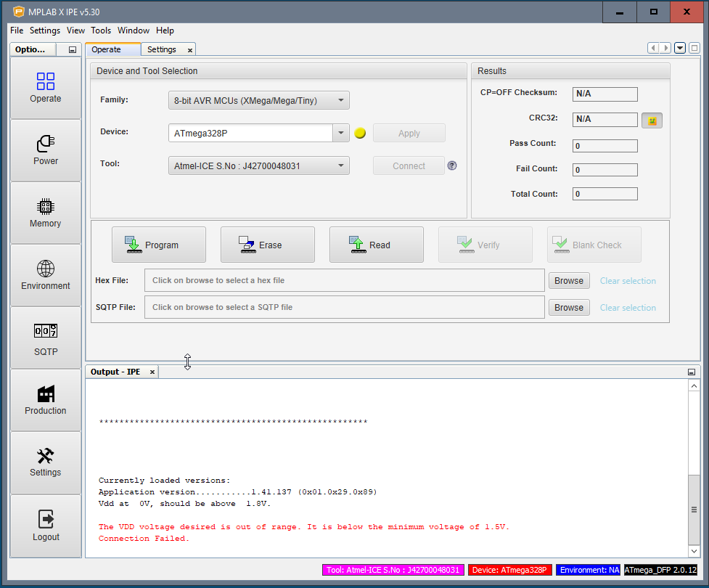
Task: Open the Window menu
Action: coord(134,30)
